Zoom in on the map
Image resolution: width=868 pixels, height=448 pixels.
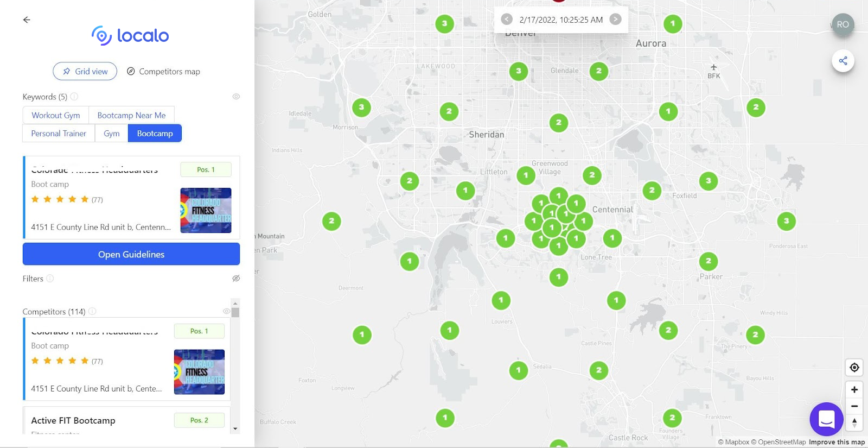(x=854, y=389)
